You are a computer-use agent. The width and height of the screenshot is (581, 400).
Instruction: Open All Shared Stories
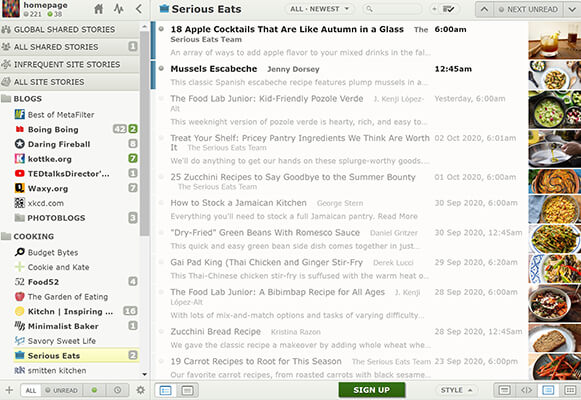point(70,47)
